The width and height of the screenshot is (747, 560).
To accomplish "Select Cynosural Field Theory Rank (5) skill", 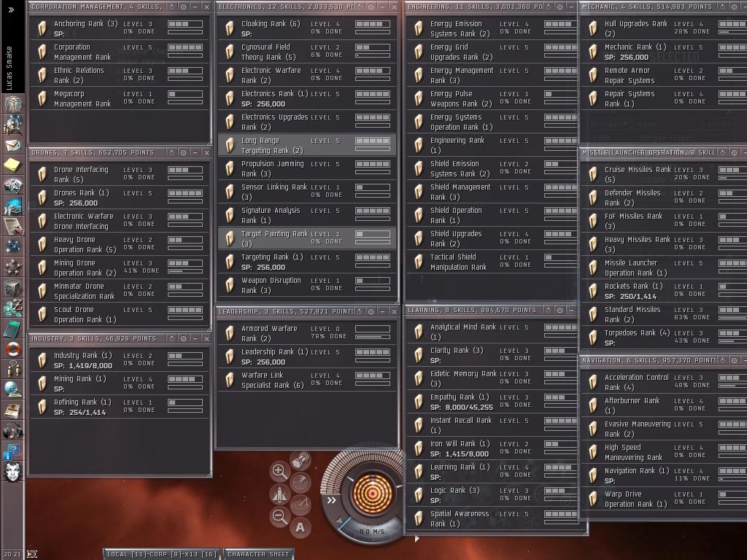I will (307, 52).
